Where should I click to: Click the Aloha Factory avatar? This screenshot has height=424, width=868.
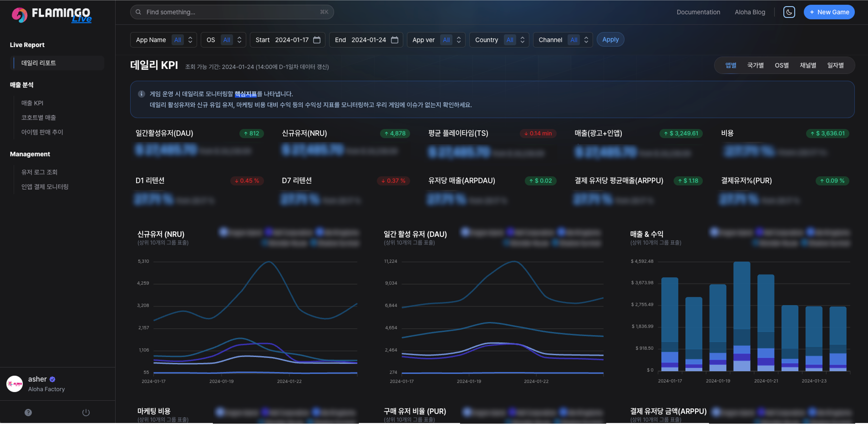tap(14, 384)
